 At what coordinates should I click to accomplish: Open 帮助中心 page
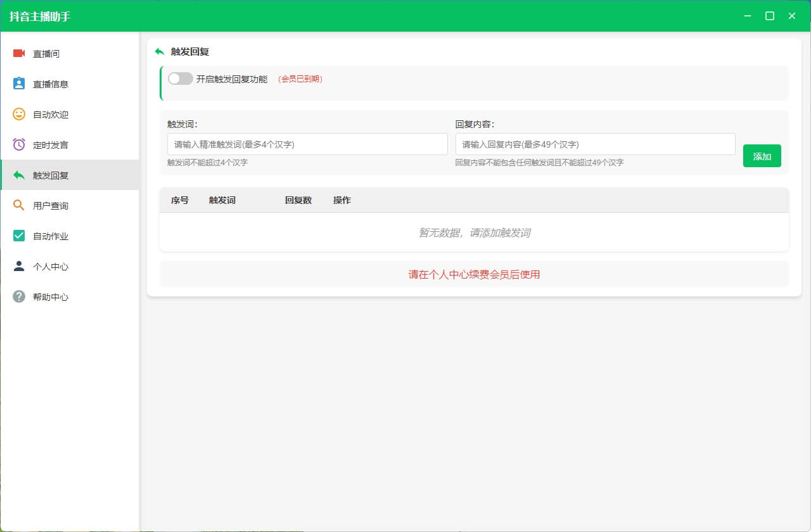coord(70,296)
